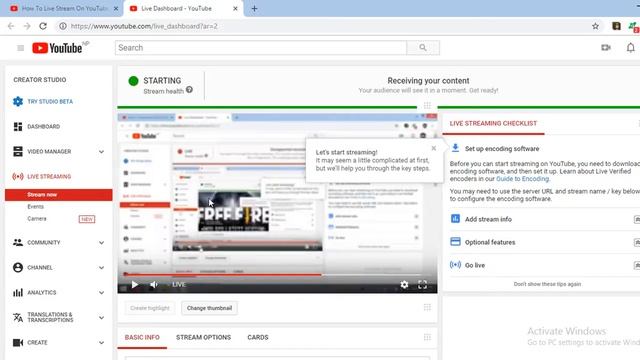
Task: Click the Add stream info icon
Action: (x=456, y=219)
